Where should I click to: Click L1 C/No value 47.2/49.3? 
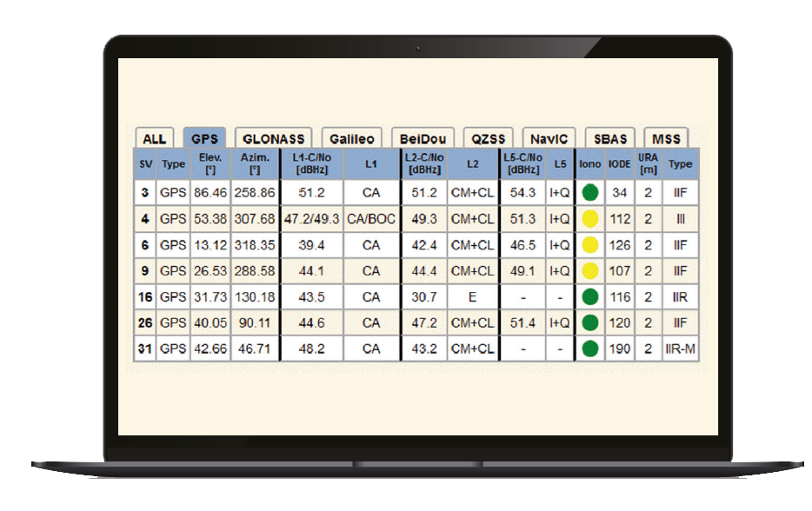(x=312, y=219)
